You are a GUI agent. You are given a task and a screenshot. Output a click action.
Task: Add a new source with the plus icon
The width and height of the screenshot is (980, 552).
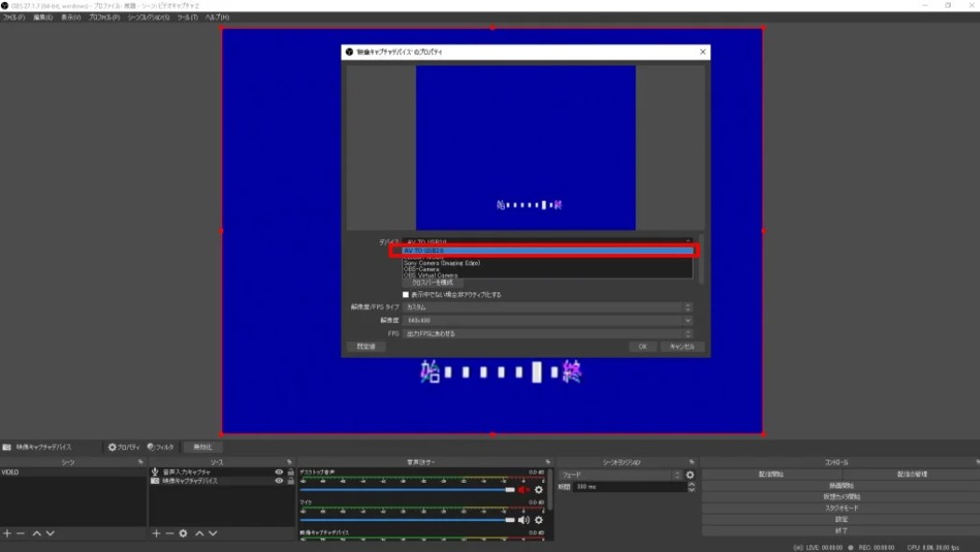click(x=156, y=533)
